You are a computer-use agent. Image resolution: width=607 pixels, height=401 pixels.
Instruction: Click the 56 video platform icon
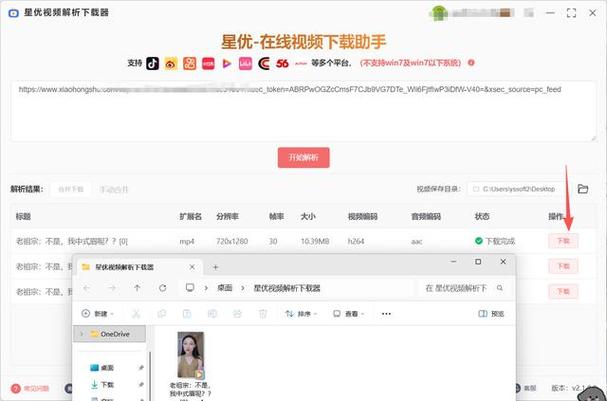coord(282,62)
